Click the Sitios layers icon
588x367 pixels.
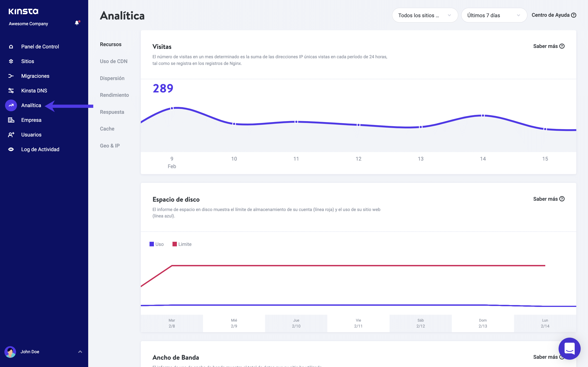coord(11,61)
